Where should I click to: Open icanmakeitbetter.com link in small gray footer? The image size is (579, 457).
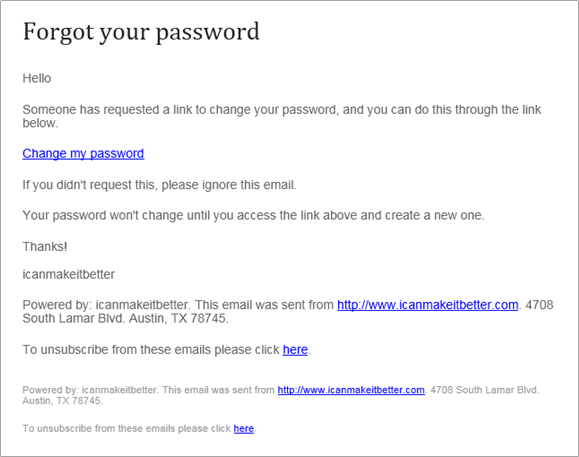pos(351,390)
